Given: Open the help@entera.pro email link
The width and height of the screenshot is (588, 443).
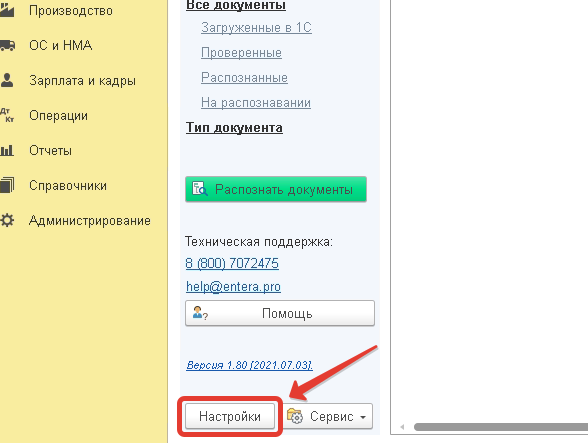Looking at the screenshot, I should coord(233,287).
